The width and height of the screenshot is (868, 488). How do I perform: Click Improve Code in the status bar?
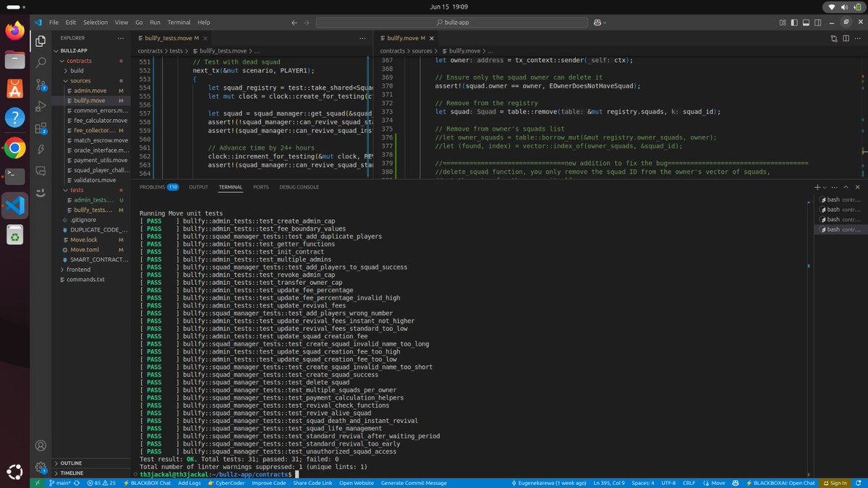pyautogui.click(x=268, y=483)
